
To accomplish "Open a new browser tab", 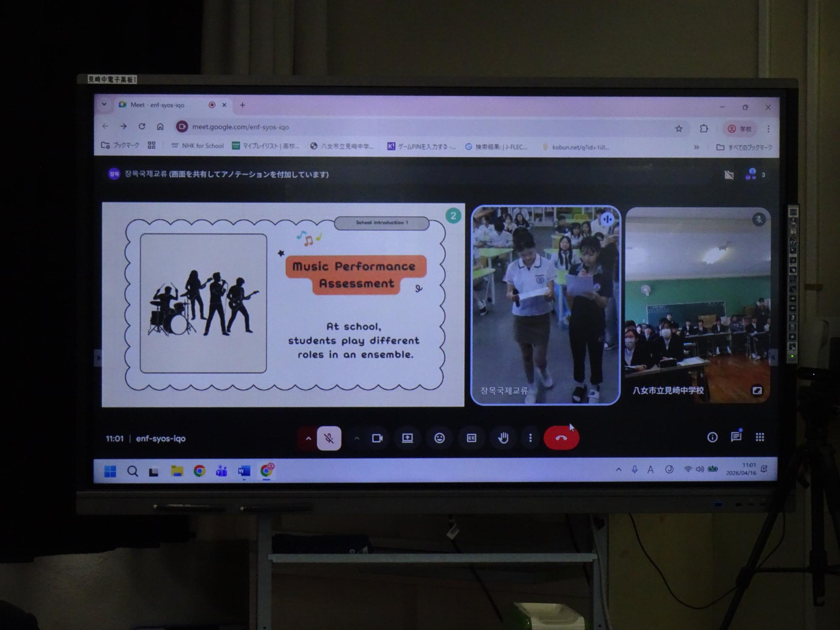I will (x=242, y=105).
